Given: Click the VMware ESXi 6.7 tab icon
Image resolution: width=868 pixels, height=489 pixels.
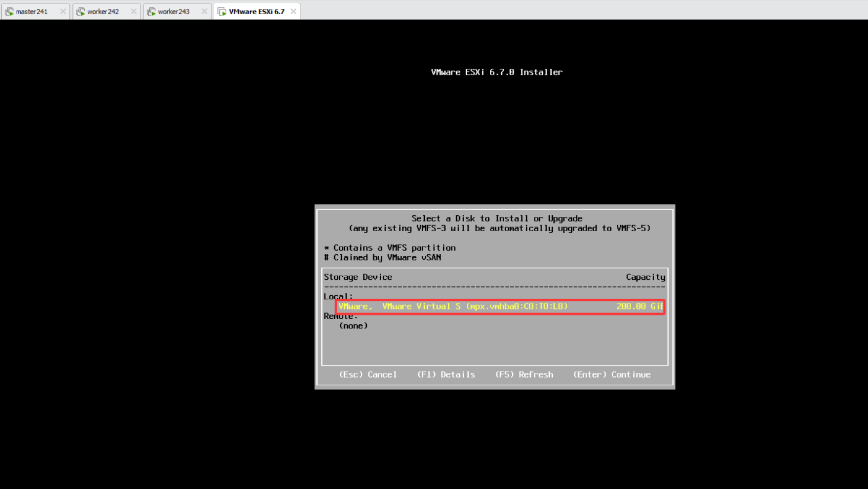Looking at the screenshot, I should coord(222,11).
